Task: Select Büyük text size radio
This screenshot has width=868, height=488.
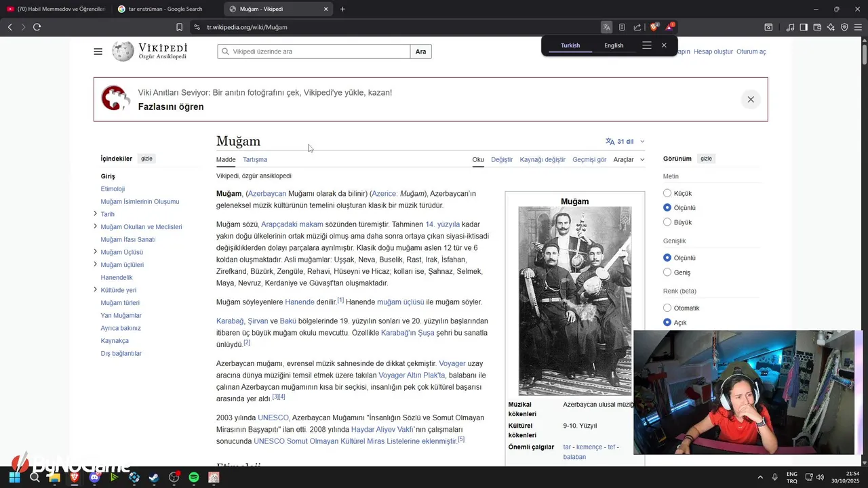Action: click(667, 222)
